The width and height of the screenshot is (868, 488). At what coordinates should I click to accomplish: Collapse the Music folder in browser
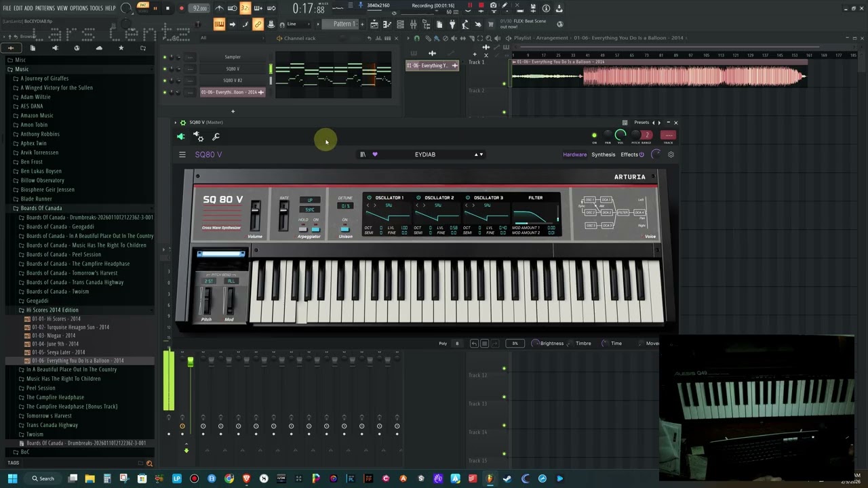click(22, 69)
